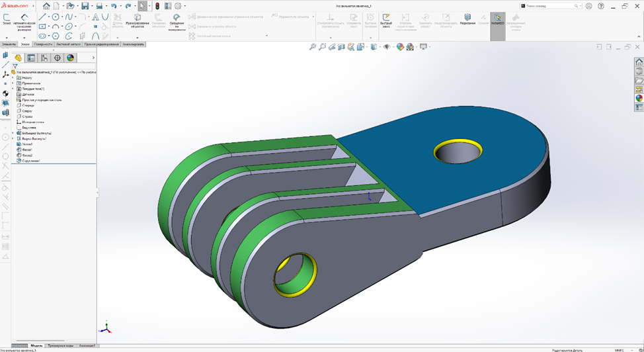Screen dimensions: 644x352
Task: Open the dropdown arrow beside the Line tool
Action: [x=48, y=17]
